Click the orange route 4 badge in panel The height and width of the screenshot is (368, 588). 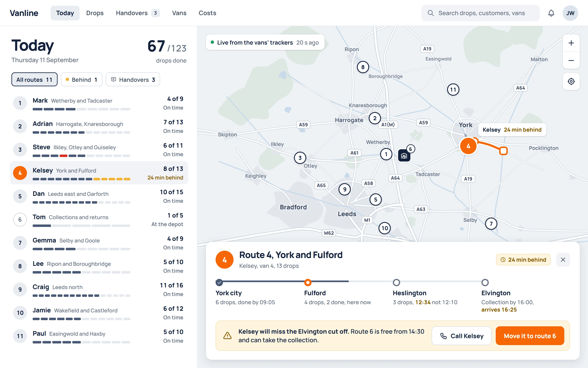[x=225, y=260]
